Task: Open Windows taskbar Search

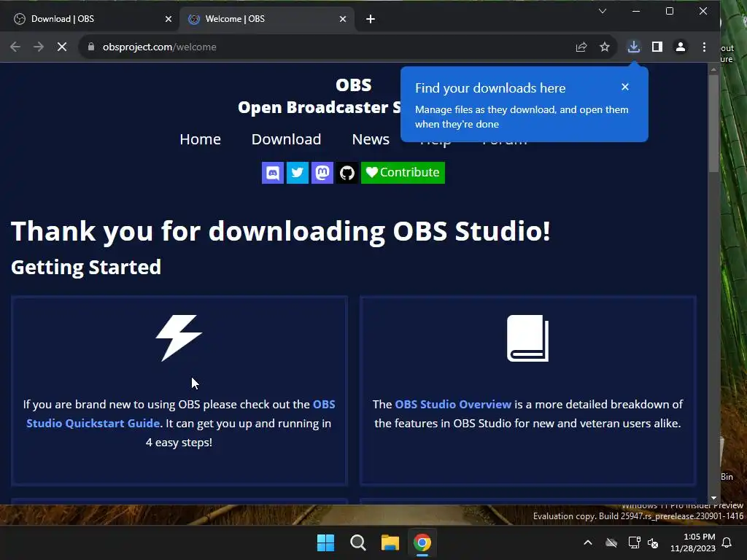Action: coord(357,542)
